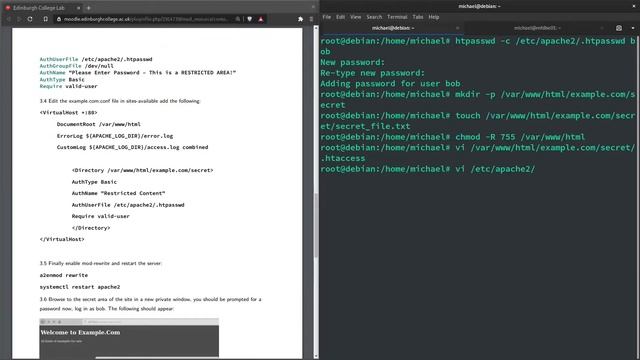Reload the page in the browser

(30, 19)
